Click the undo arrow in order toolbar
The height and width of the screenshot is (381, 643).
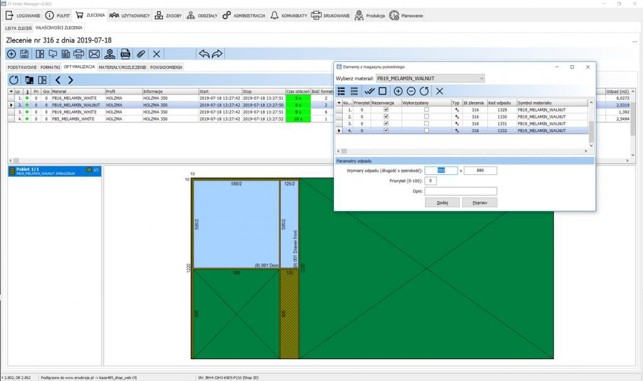click(x=204, y=54)
